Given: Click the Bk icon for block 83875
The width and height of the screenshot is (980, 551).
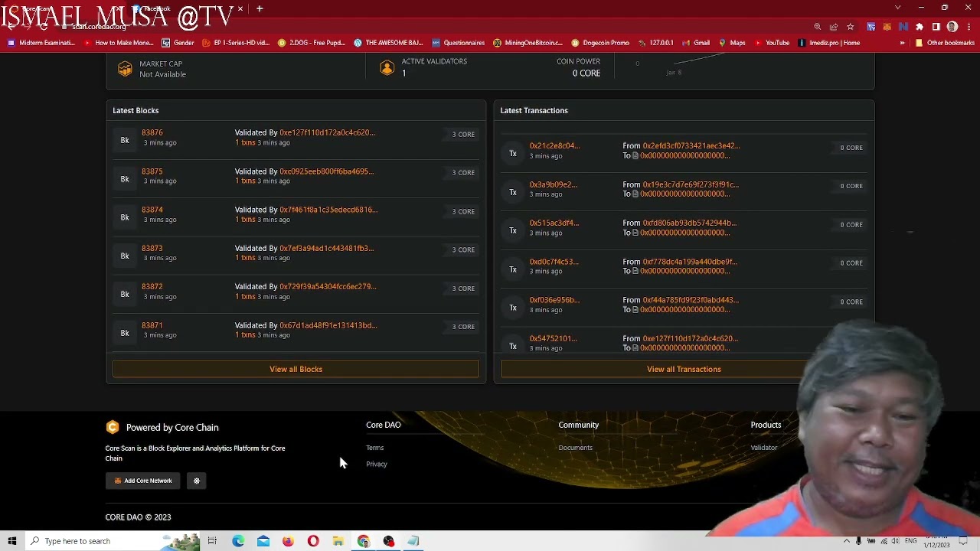Looking at the screenshot, I should tap(125, 179).
